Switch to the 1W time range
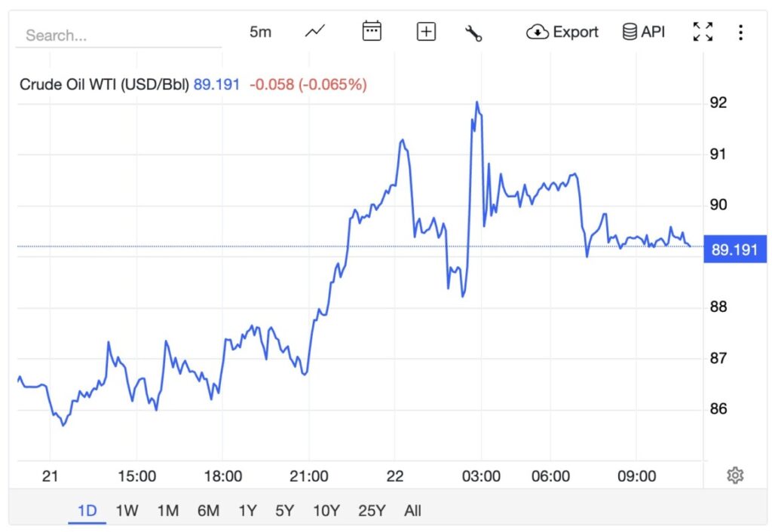 click(127, 510)
